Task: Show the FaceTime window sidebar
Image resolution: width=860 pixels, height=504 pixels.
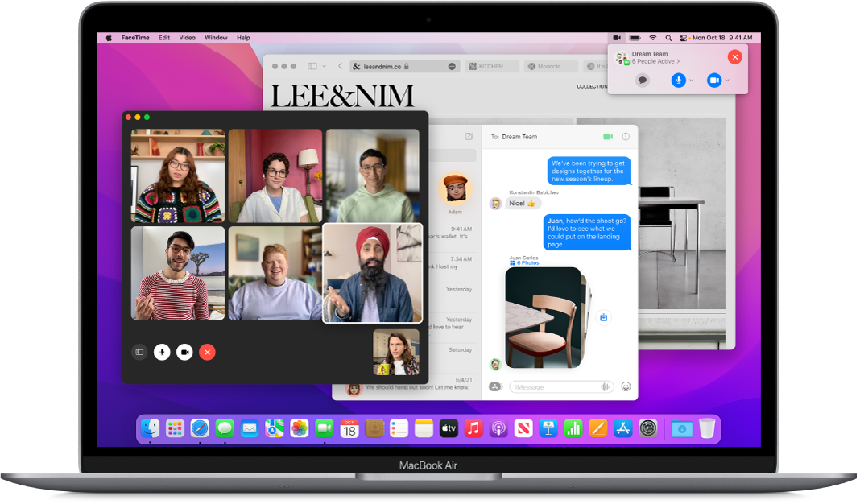Action: [139, 352]
